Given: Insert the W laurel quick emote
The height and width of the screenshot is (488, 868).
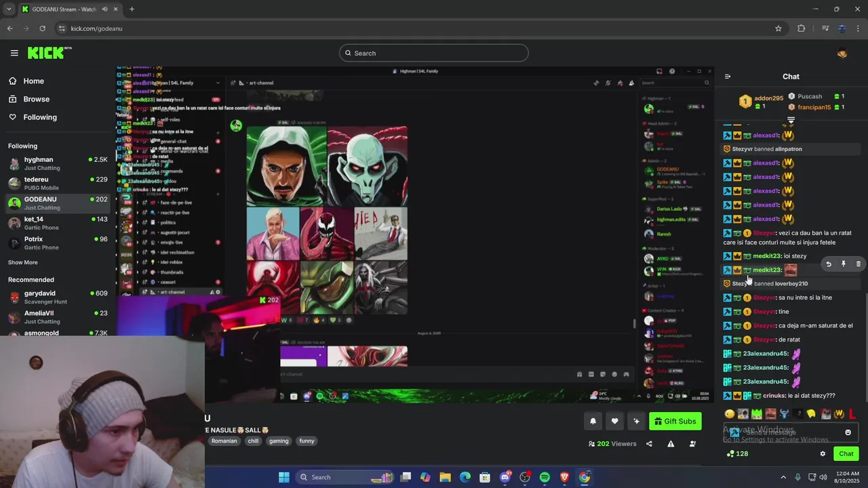Looking at the screenshot, I should (839, 414).
